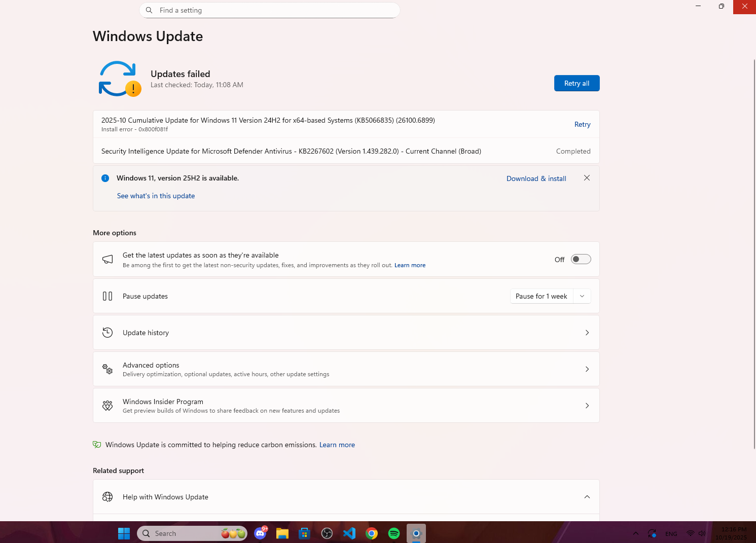
Task: Collapse Help with Windows Update section
Action: pos(587,497)
